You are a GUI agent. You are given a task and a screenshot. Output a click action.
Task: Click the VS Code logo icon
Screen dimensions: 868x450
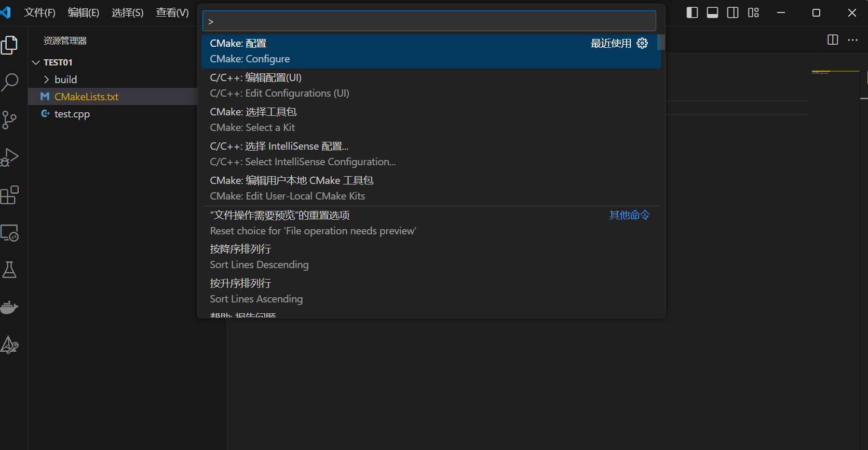[6, 12]
